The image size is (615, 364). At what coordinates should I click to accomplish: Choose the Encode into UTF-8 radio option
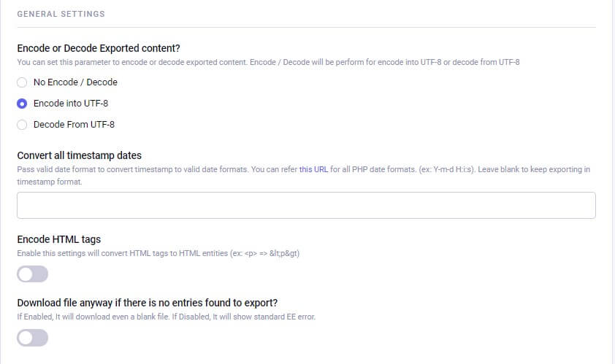22,104
